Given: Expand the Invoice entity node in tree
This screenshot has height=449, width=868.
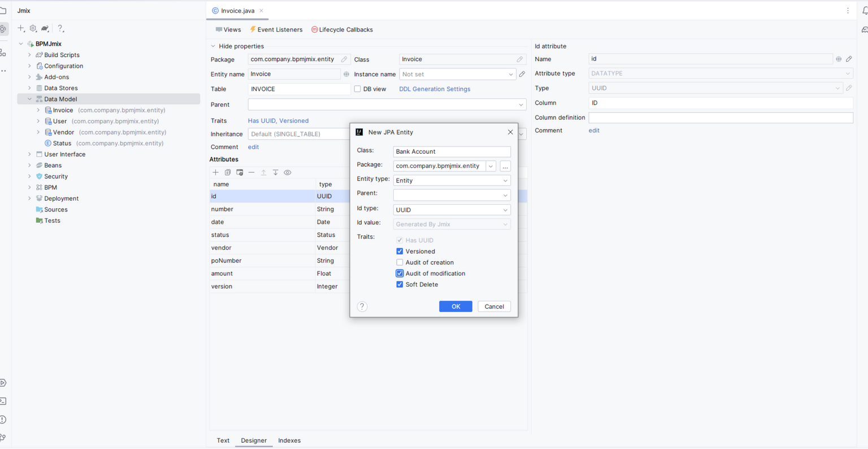Looking at the screenshot, I should tap(38, 110).
